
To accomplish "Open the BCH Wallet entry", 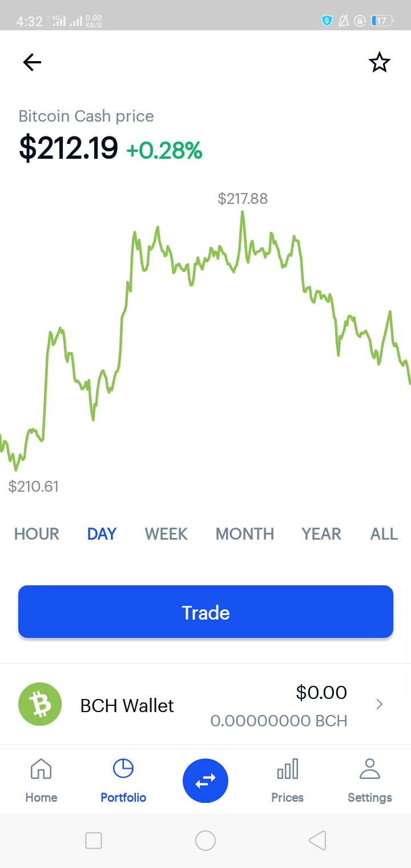I will pyautogui.click(x=205, y=705).
